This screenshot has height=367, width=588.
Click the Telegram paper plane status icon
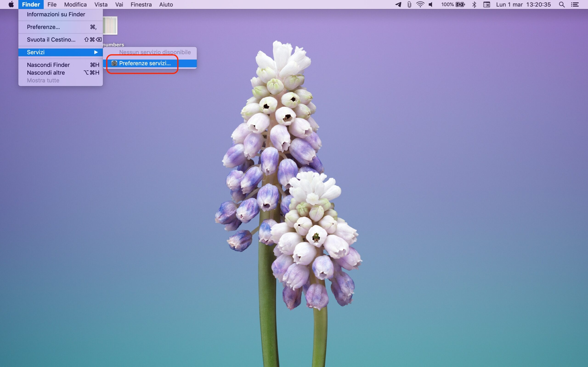point(398,4)
